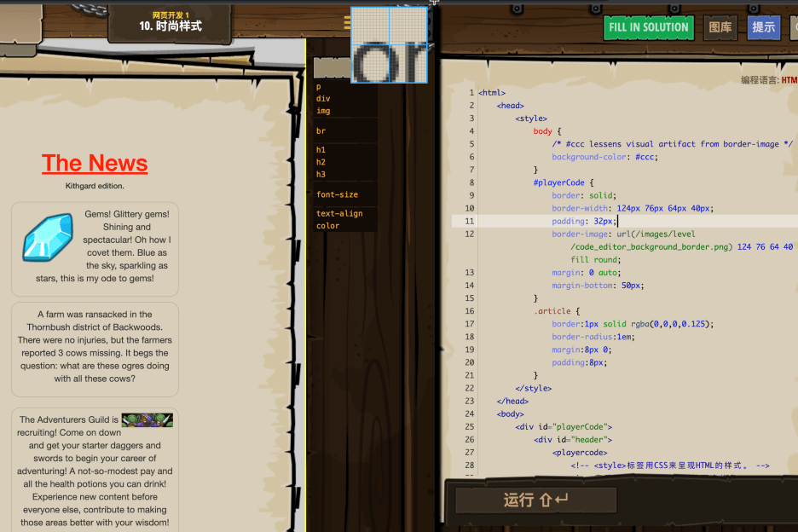This screenshot has height=532, width=798.
Task: Open the 图库 gallery button
Action: 720,27
